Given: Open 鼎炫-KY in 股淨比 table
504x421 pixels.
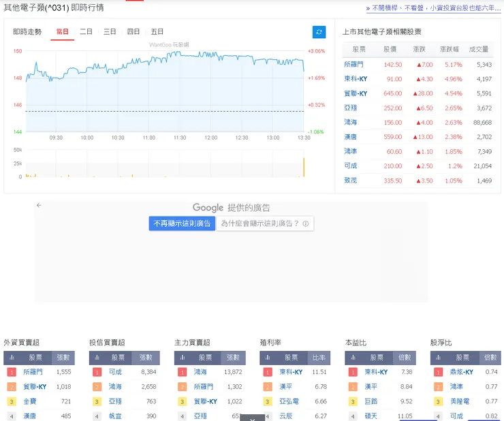Looking at the screenshot, I should (462, 372).
